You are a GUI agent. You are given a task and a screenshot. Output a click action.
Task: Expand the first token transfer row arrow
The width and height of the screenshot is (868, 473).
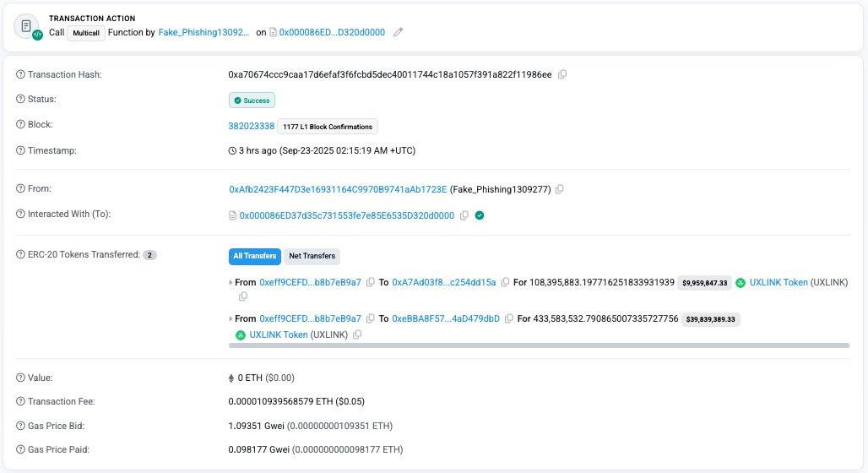(231, 282)
